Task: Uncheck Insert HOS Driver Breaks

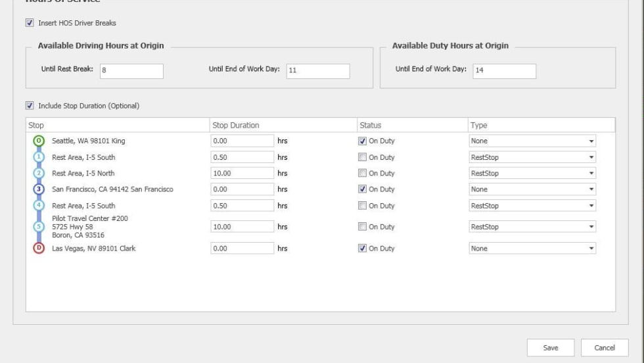Action: [30, 23]
